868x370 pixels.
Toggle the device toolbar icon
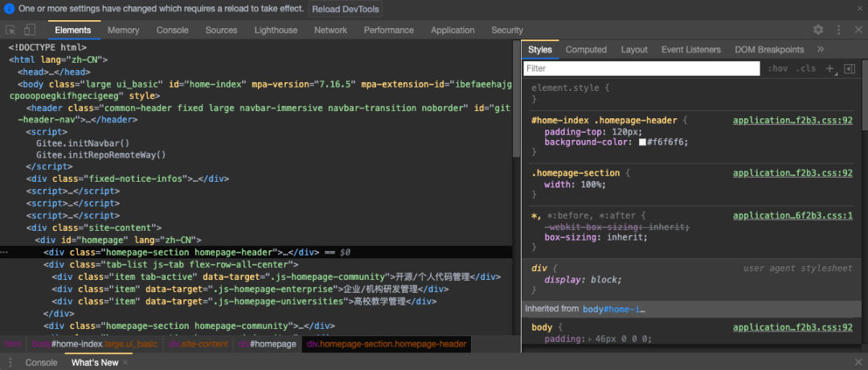[x=30, y=30]
